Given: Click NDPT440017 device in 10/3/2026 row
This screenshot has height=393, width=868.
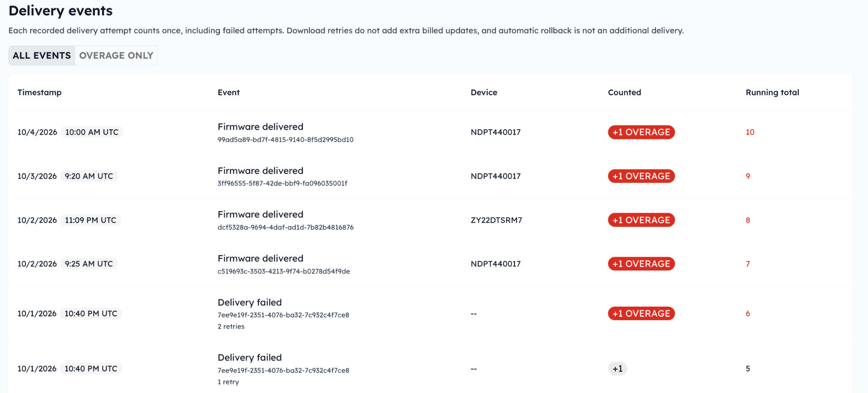Looking at the screenshot, I should (x=495, y=176).
